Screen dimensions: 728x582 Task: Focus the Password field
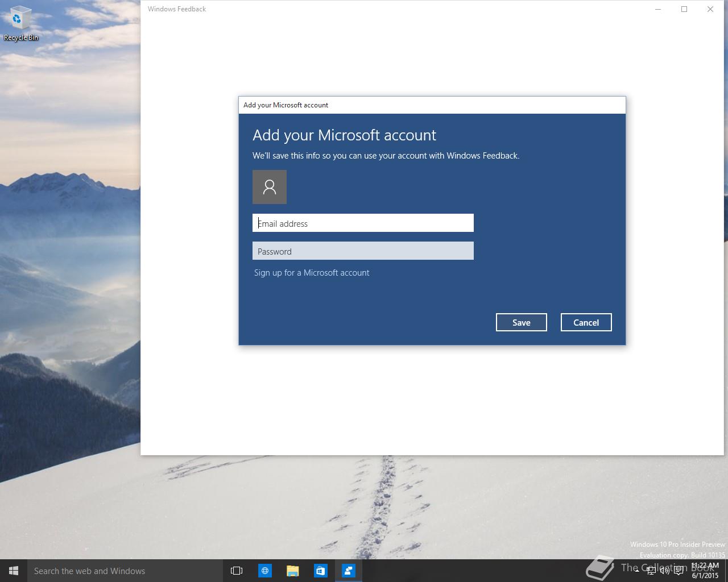point(363,251)
